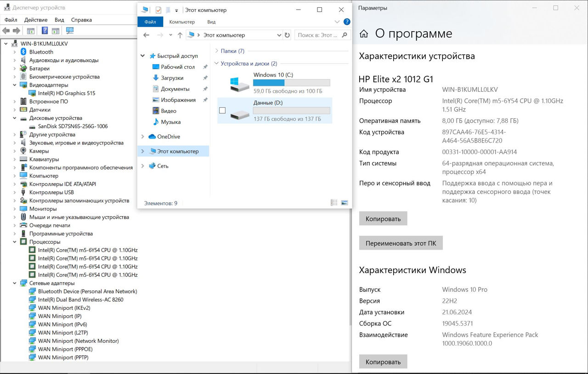The image size is (588, 374).
Task: Expand the Bluetooth device category
Action: click(15, 52)
